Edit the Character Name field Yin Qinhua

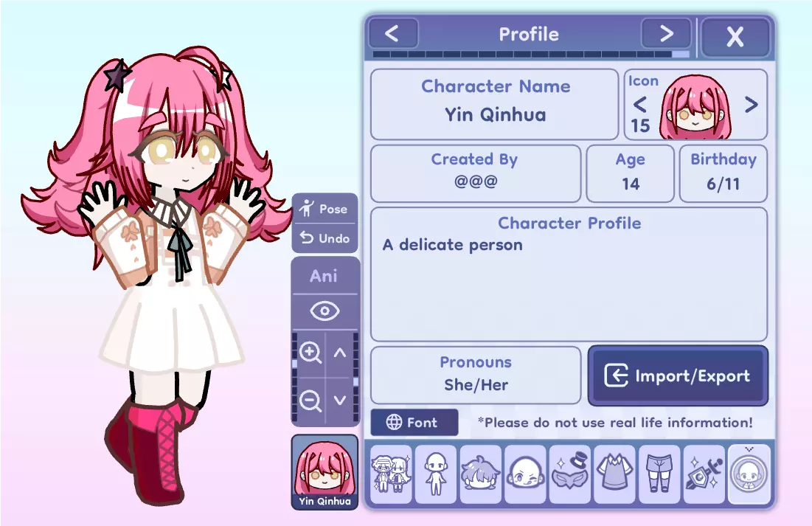point(495,104)
